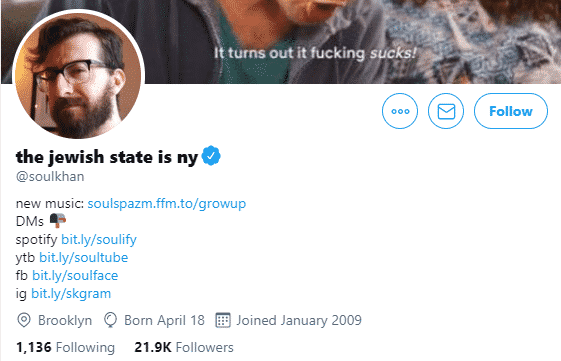Click the display name 'the jewish state is ny'
The height and width of the screenshot is (361, 561).
pos(107,157)
